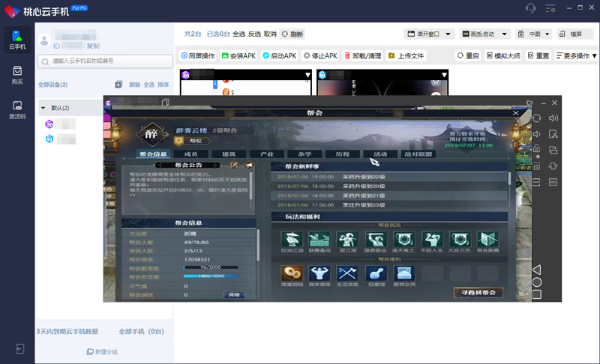Open the 中图 thumbnail size dropdown
The width and height of the screenshot is (600, 364).
click(534, 34)
